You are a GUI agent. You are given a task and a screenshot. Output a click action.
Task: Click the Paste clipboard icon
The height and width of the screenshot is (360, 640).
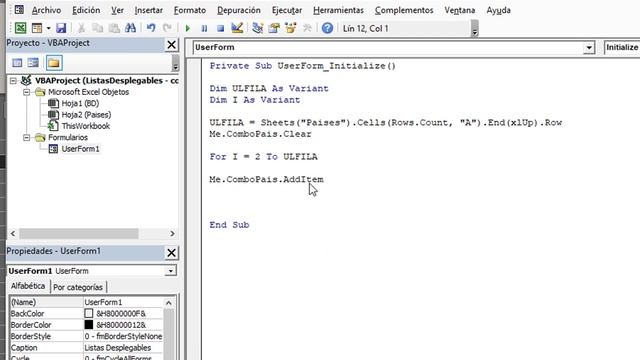[x=114, y=28]
